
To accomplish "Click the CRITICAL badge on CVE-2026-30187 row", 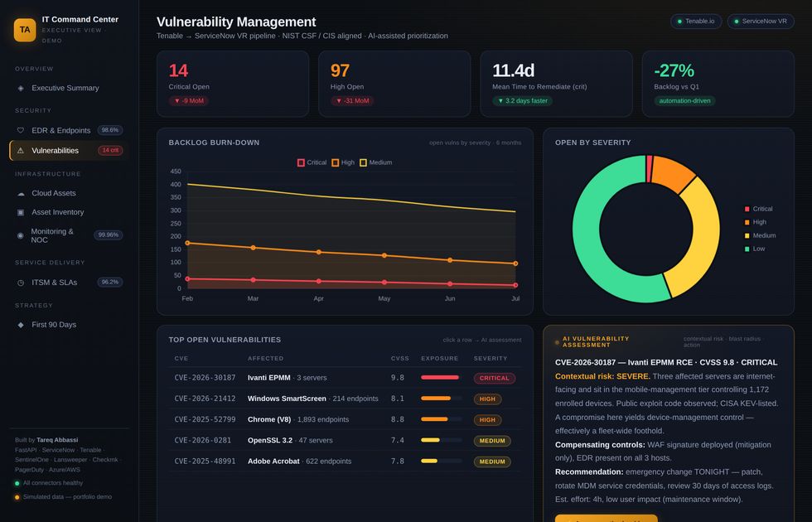I will 494,378.
